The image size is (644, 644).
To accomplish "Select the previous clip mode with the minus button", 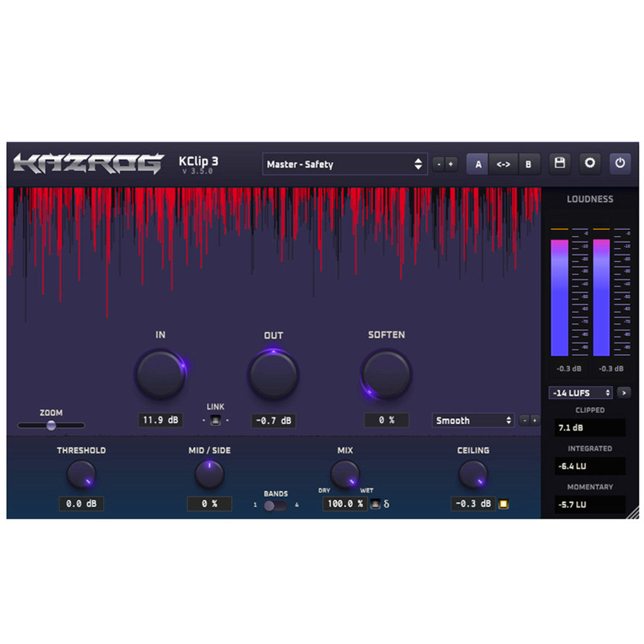I will click(525, 420).
